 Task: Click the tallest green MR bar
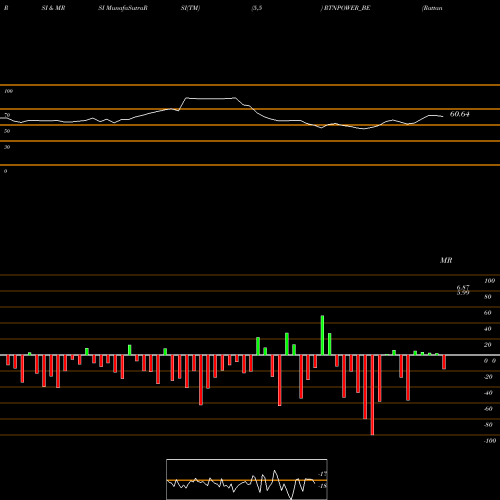pos(322,335)
